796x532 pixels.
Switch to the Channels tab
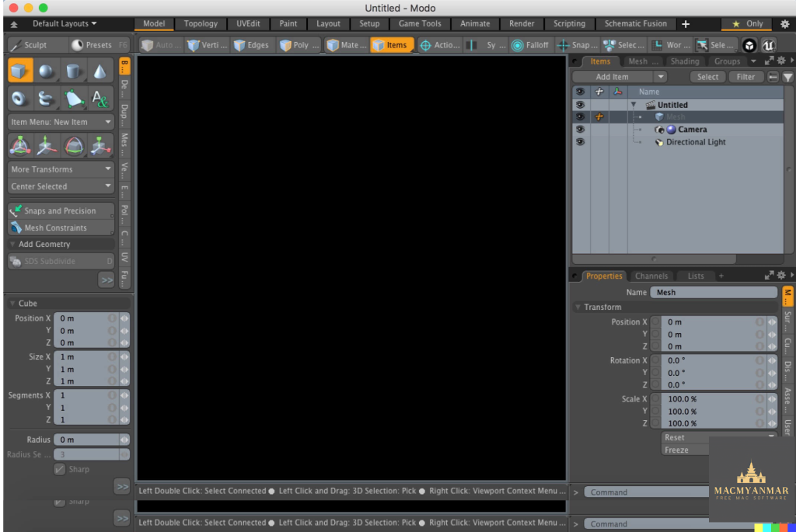pyautogui.click(x=651, y=276)
